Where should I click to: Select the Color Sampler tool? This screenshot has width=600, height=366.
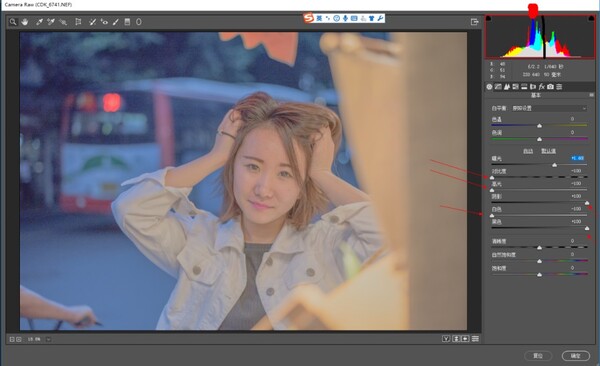click(x=51, y=22)
